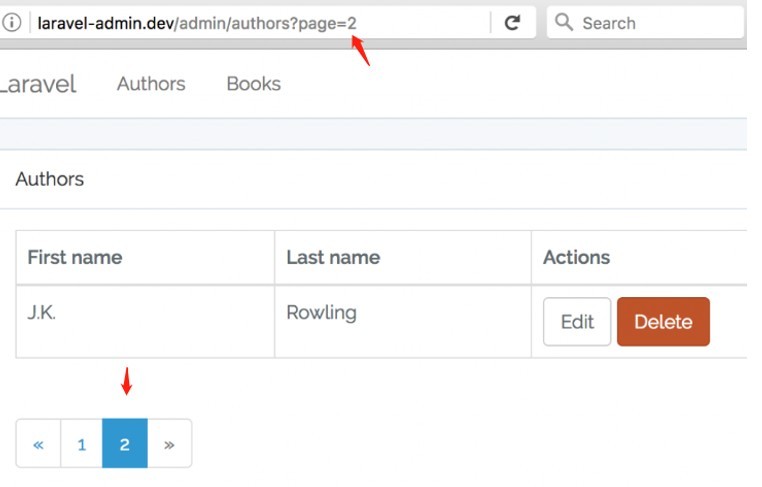Viewport: 762px width, 487px height.
Task: Go to previous page using « arrow
Action: click(x=38, y=444)
